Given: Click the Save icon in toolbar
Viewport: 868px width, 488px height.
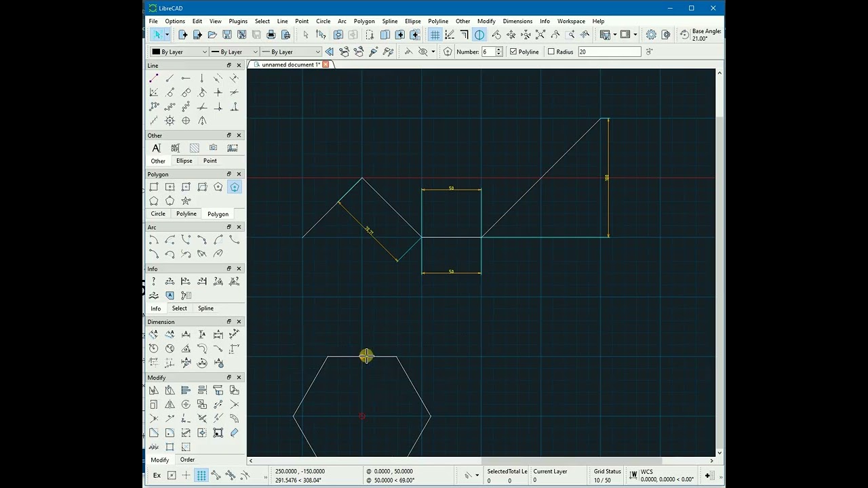Looking at the screenshot, I should point(227,35).
